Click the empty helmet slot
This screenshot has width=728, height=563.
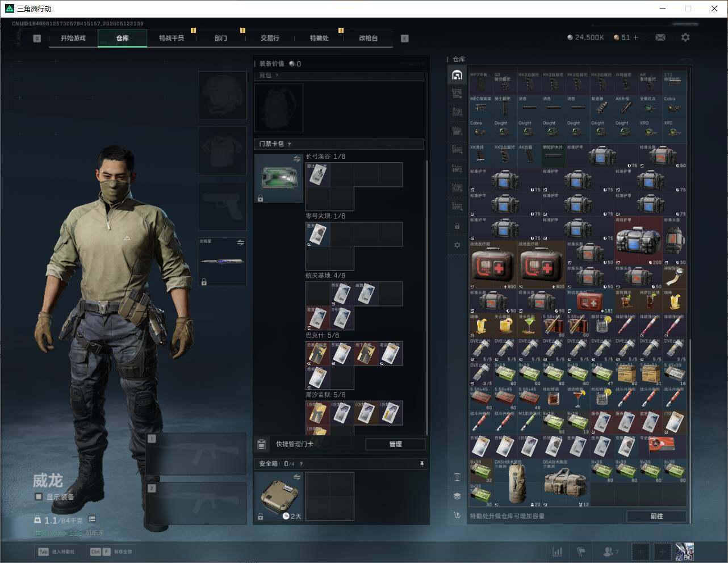222,95
